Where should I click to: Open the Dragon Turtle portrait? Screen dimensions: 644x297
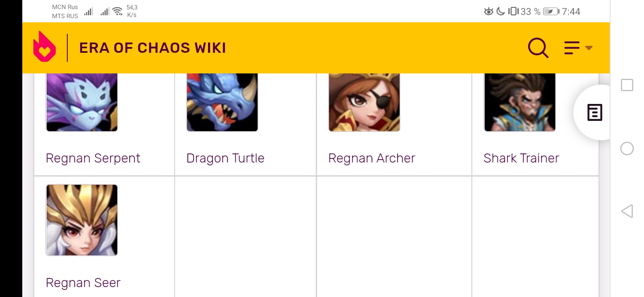point(222,102)
